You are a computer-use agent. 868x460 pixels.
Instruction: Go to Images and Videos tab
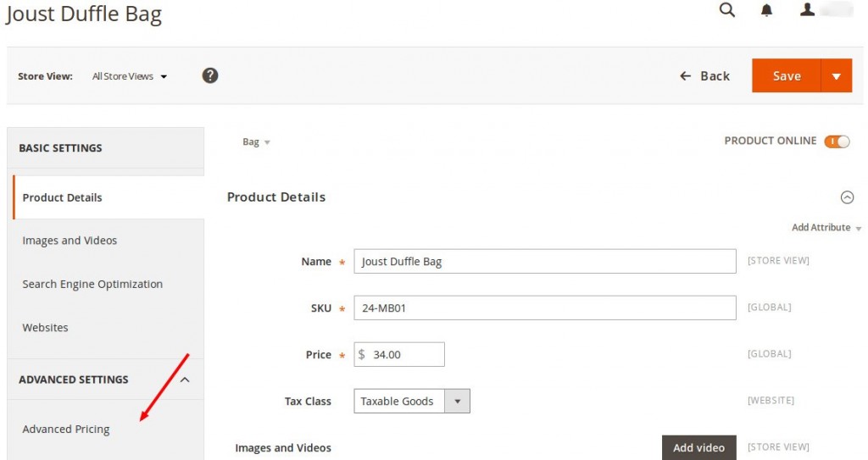[70, 241]
